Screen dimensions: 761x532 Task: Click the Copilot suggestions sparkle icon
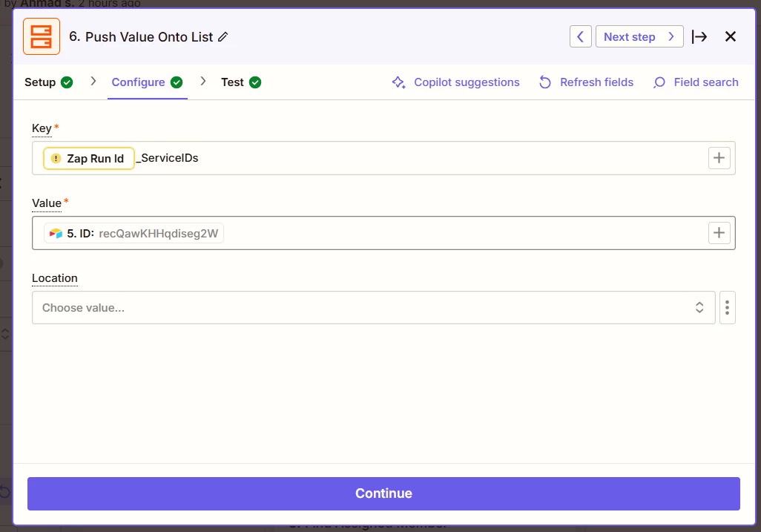[398, 82]
